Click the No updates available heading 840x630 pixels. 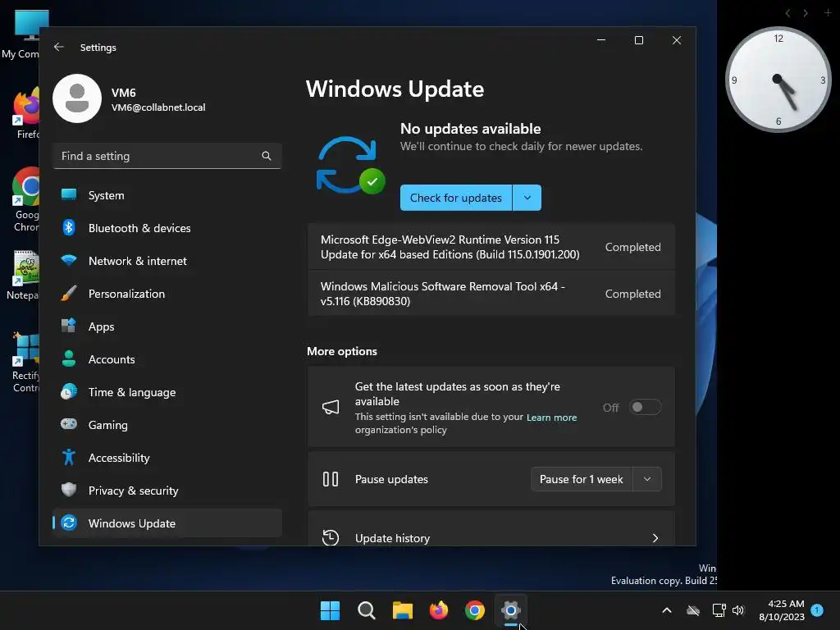[470, 129]
